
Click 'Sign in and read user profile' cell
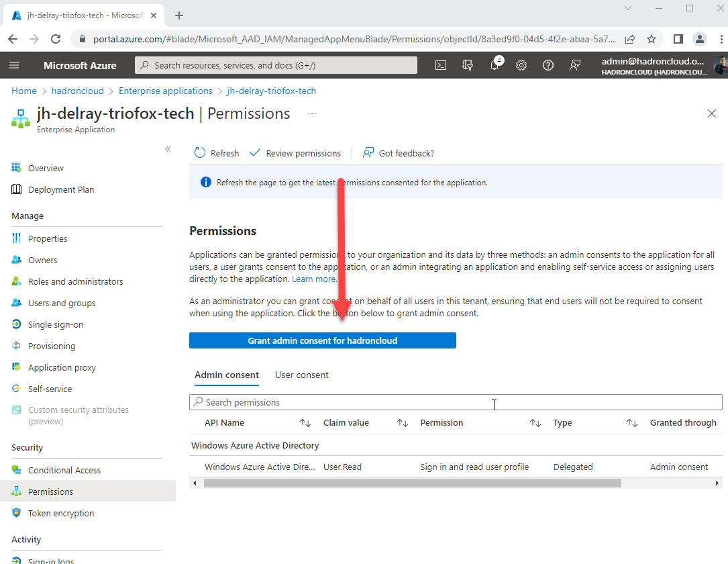pos(474,467)
